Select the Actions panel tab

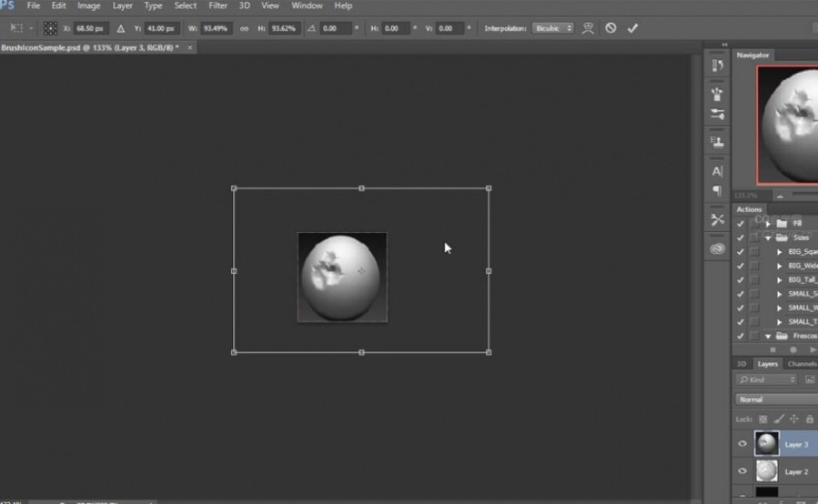749,209
